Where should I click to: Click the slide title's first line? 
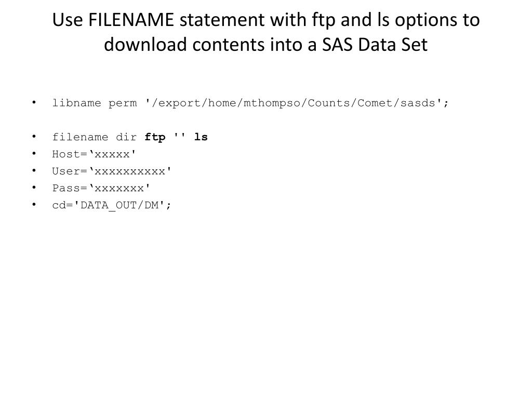pos(266,20)
